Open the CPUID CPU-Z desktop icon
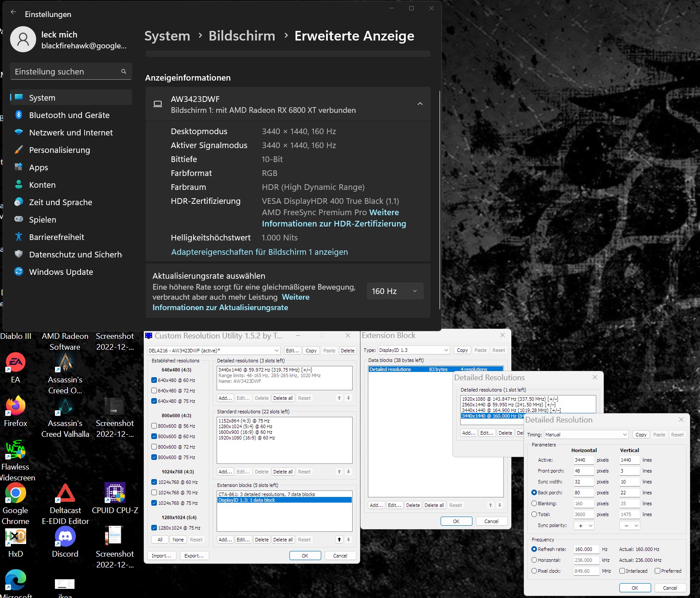The image size is (700, 598). pos(115,498)
